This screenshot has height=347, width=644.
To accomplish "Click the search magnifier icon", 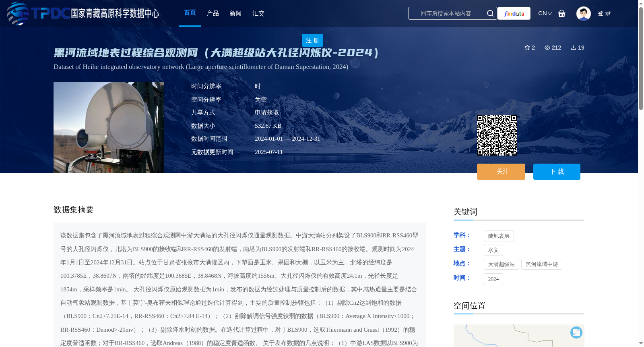I will point(490,13).
